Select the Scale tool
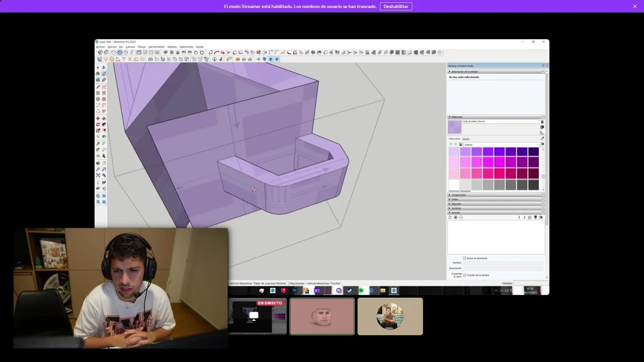This screenshot has width=644, height=362. tap(98, 130)
